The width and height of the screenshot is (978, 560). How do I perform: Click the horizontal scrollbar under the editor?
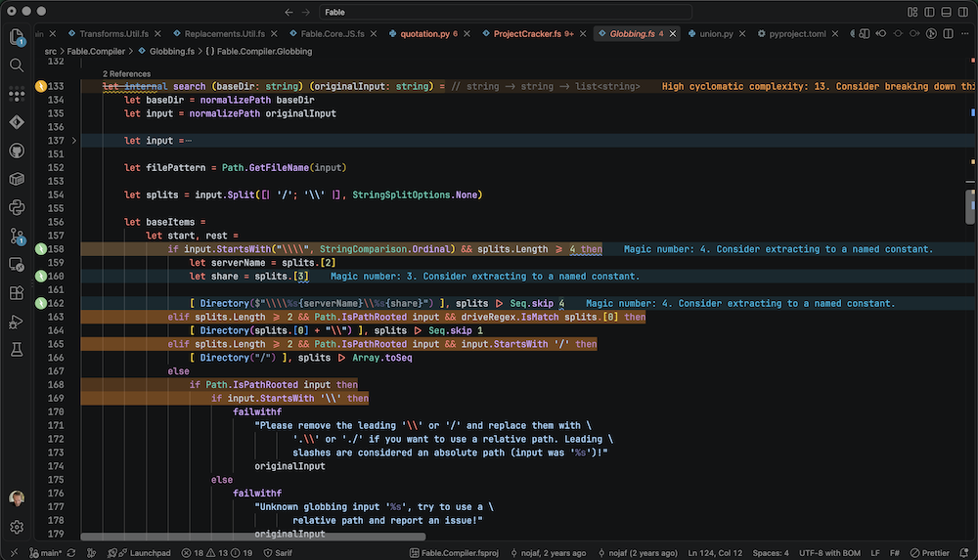pyautogui.click(x=253, y=537)
